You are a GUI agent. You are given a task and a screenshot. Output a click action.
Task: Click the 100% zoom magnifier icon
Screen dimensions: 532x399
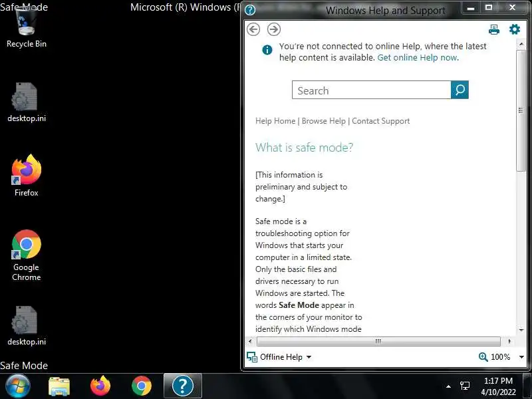click(x=483, y=357)
